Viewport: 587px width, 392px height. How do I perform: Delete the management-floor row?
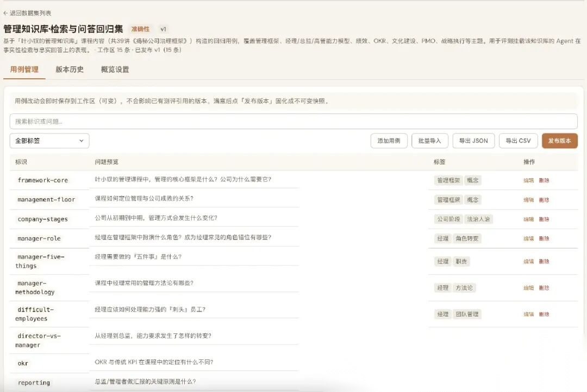point(544,200)
